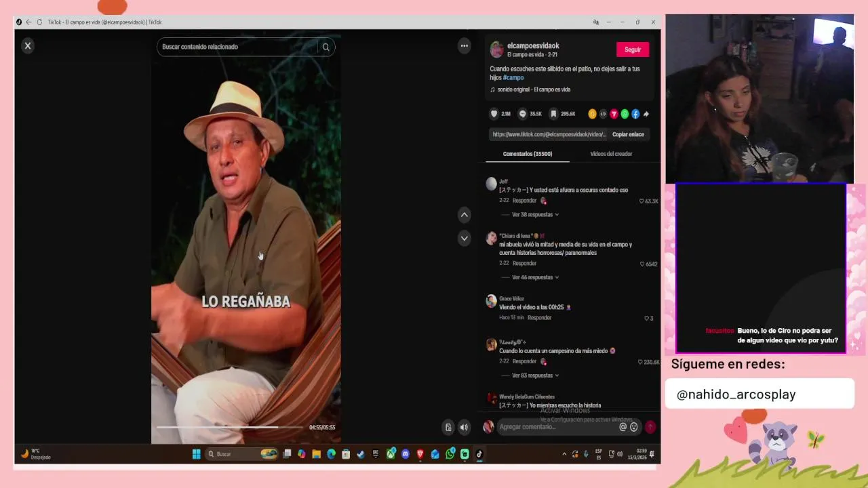Share the video via Facebook icon

tap(635, 114)
